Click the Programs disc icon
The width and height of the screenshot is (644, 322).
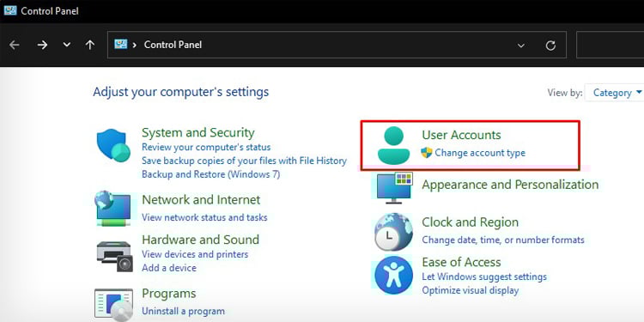point(113,305)
